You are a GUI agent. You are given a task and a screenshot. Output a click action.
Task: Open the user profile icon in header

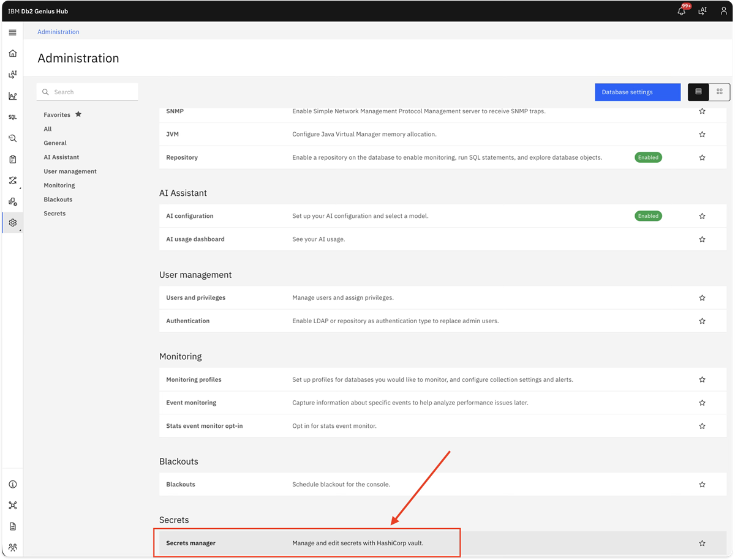coord(723,11)
